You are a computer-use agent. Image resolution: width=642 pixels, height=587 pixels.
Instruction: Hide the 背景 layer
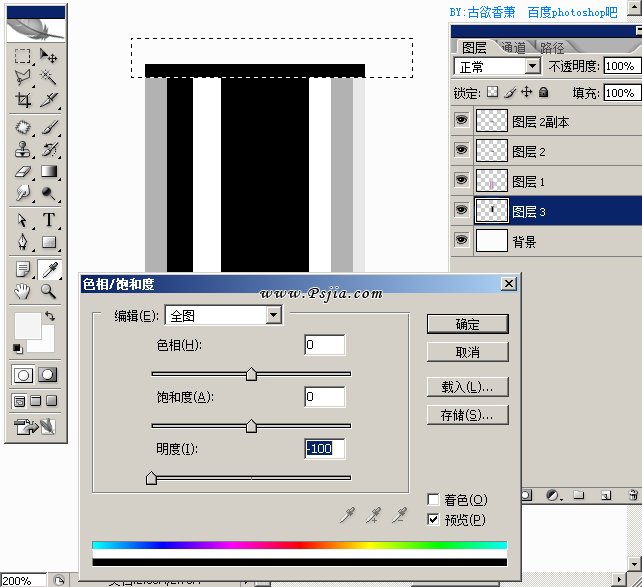coord(461,239)
